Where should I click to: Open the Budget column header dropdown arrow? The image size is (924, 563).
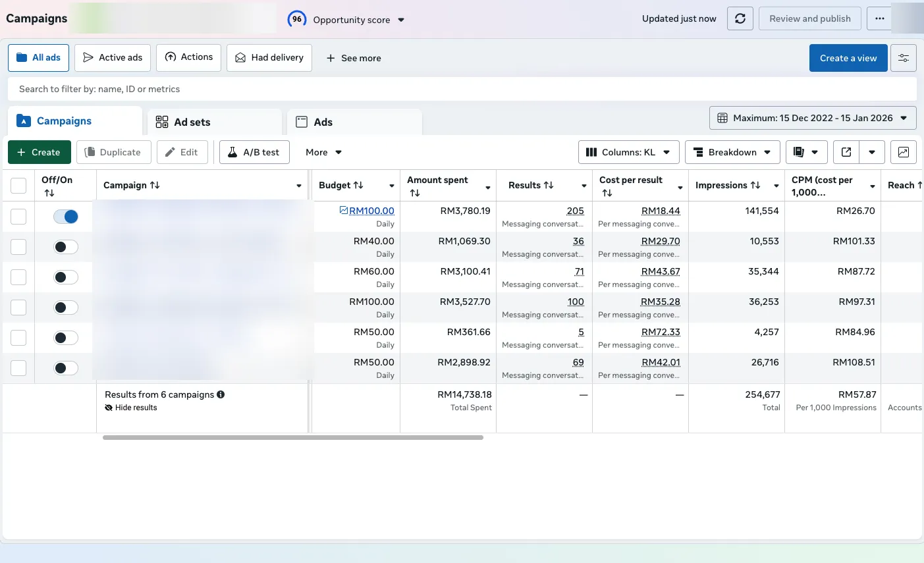point(392,186)
